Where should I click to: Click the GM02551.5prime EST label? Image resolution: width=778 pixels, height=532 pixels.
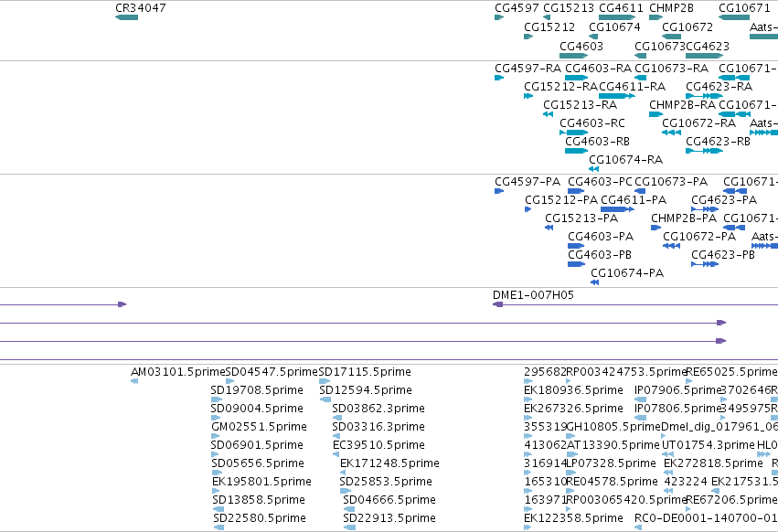click(259, 427)
